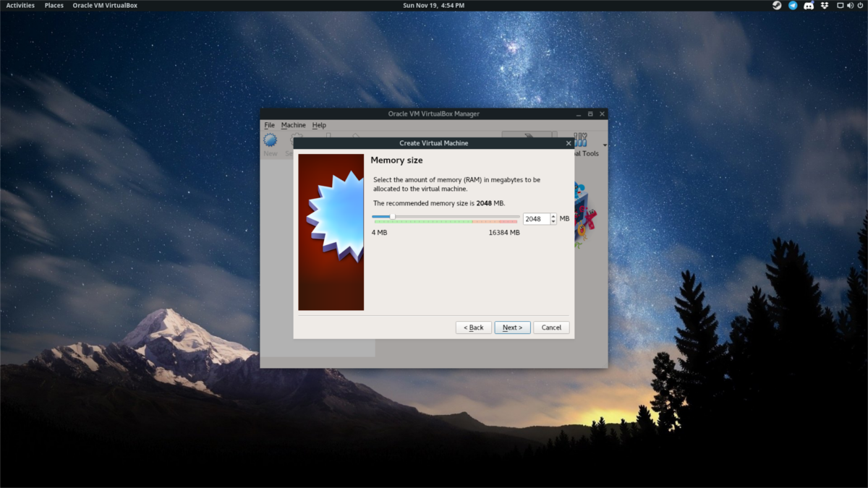Cancel the Create Virtual Machine wizard

pos(551,328)
